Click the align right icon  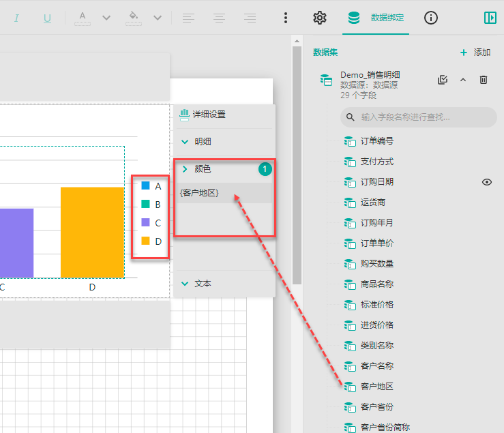(250, 18)
